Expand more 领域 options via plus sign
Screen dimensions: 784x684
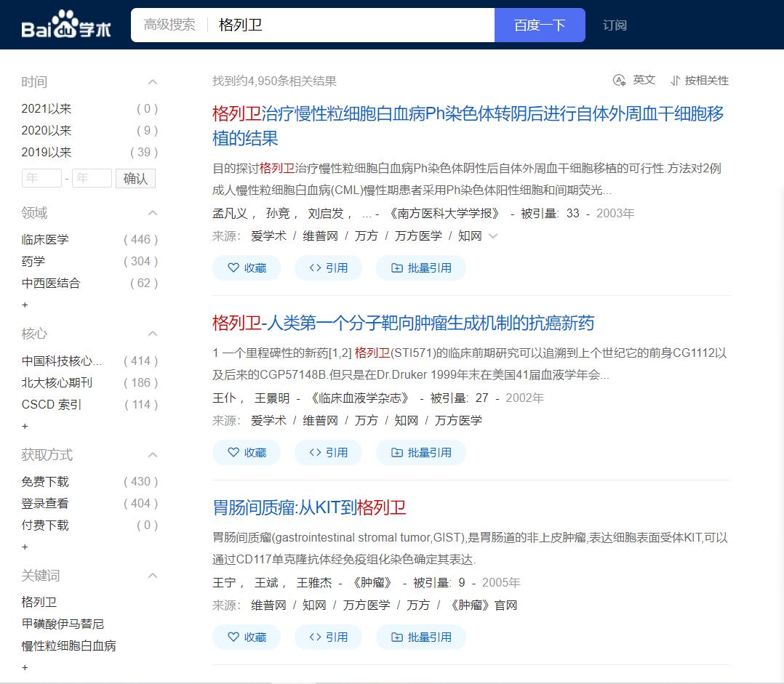pyautogui.click(x=25, y=305)
